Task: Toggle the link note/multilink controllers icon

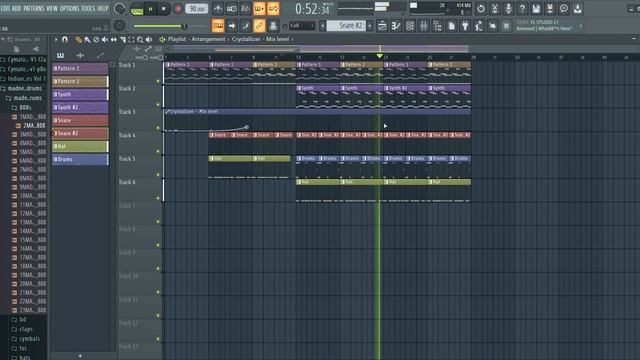Action: [x=259, y=26]
